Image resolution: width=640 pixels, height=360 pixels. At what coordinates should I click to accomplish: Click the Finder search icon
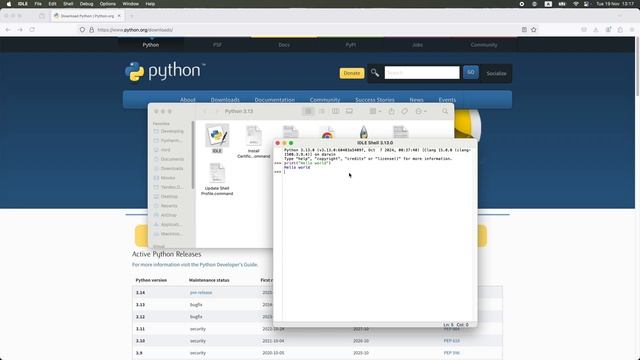(x=445, y=111)
